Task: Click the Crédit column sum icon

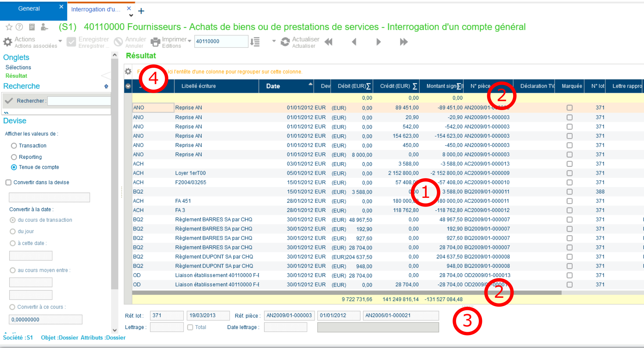Action: tap(415, 86)
